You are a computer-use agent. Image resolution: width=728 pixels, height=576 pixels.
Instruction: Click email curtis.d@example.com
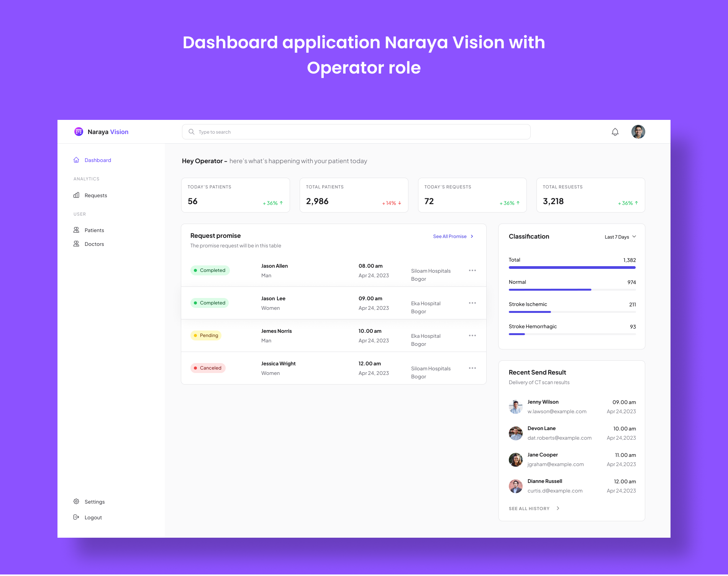tap(555, 491)
